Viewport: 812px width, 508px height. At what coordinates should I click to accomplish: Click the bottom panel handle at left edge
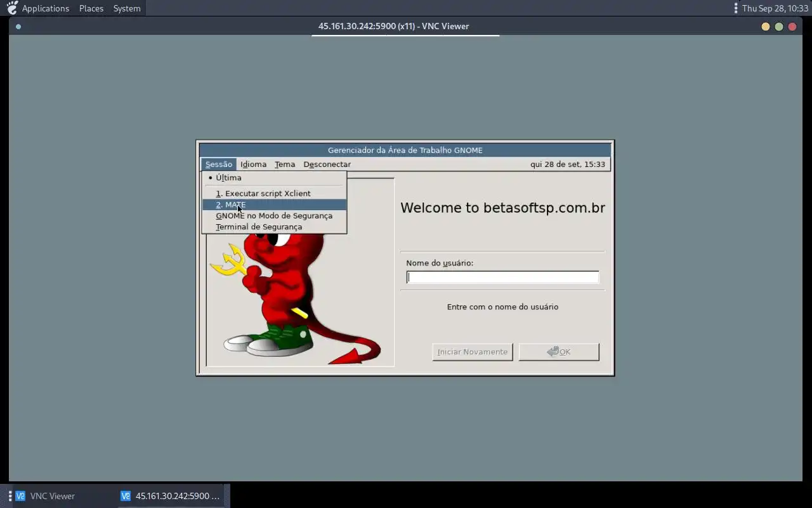coord(10,496)
